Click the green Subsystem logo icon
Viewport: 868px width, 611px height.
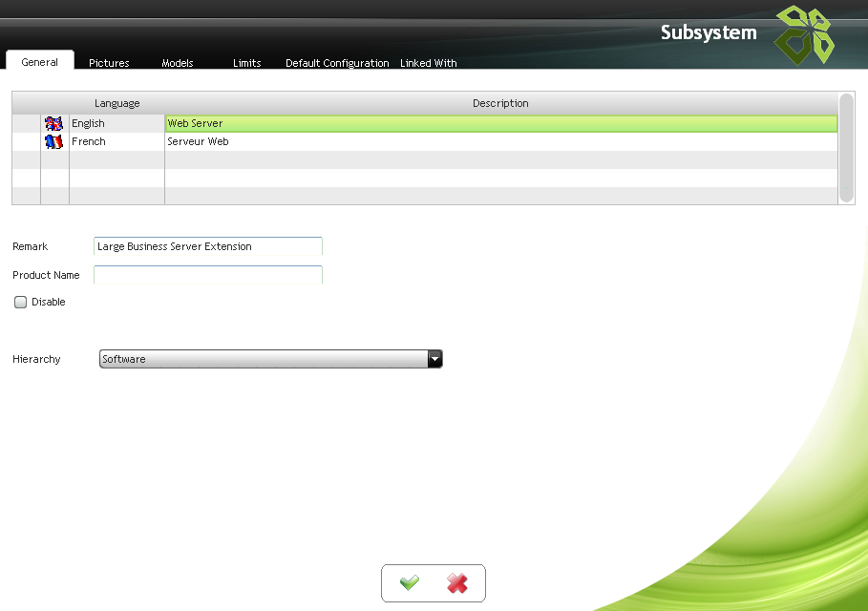[x=803, y=34]
